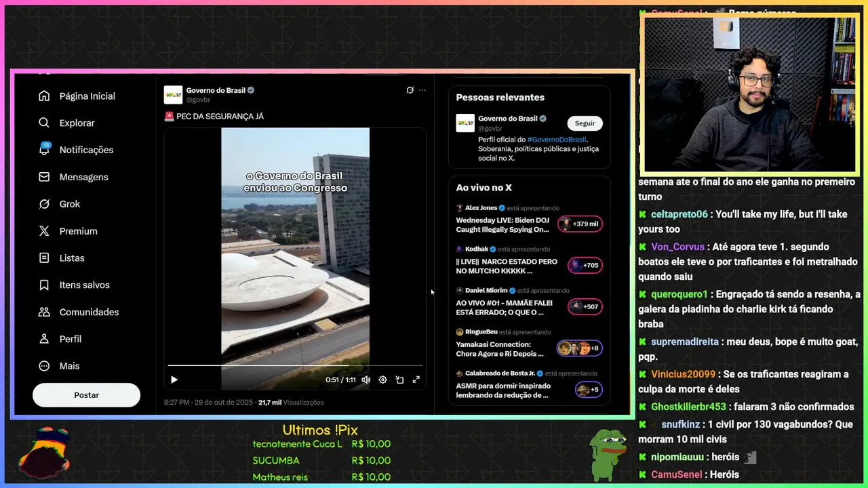
Task: Select Listas menu label
Action: pyautogui.click(x=72, y=258)
